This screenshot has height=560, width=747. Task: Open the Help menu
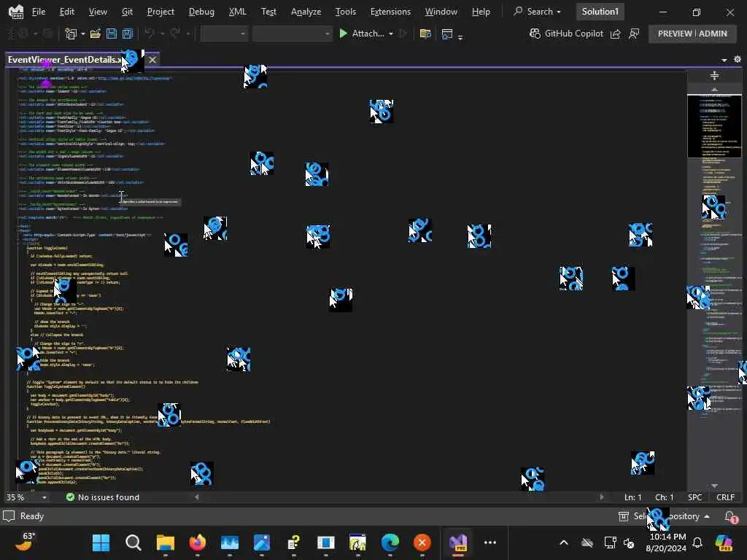(481, 12)
